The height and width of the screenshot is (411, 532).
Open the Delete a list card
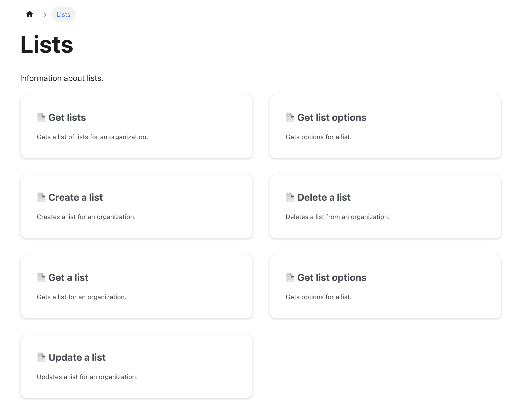pos(385,207)
